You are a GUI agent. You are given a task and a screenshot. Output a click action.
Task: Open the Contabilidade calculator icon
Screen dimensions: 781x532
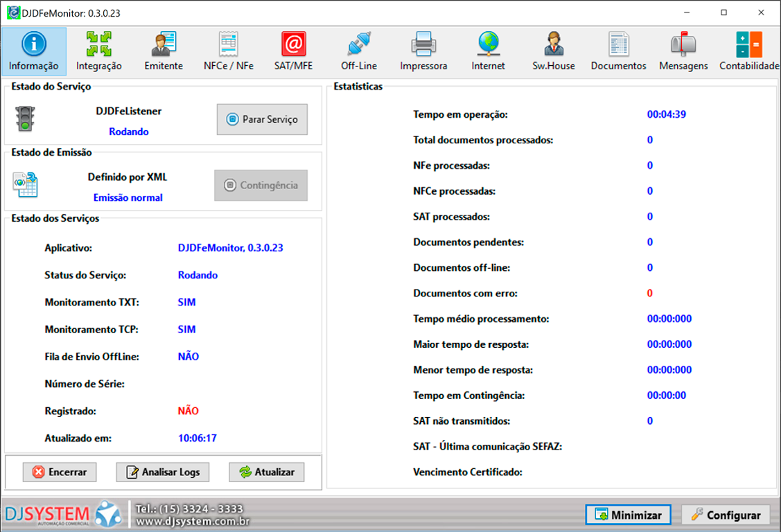point(748,51)
